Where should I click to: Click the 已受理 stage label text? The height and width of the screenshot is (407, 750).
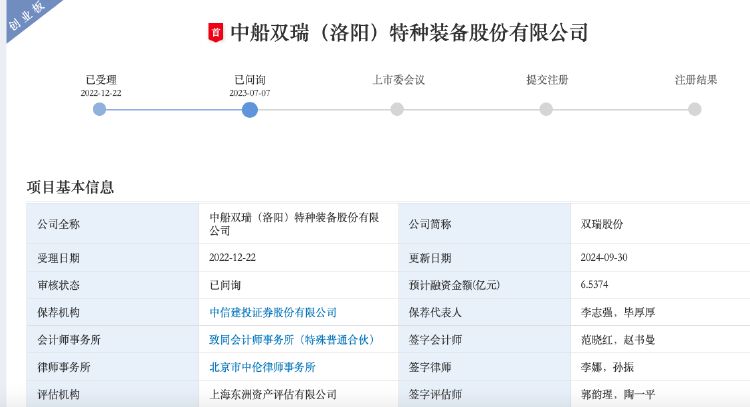[100, 79]
